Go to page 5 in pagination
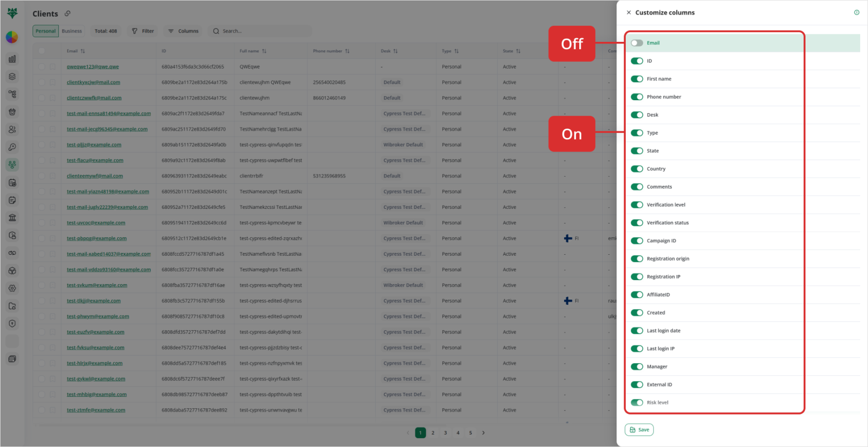 click(471, 433)
